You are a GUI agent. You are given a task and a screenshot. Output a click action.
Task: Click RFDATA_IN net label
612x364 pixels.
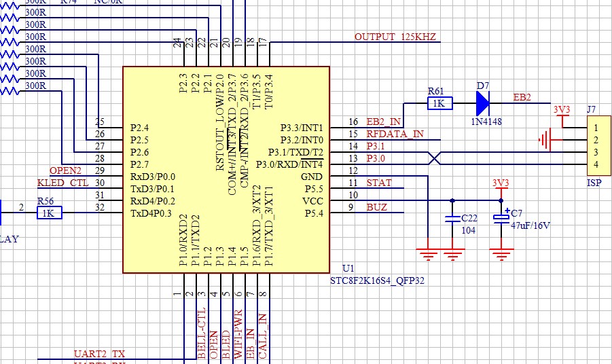click(x=395, y=134)
